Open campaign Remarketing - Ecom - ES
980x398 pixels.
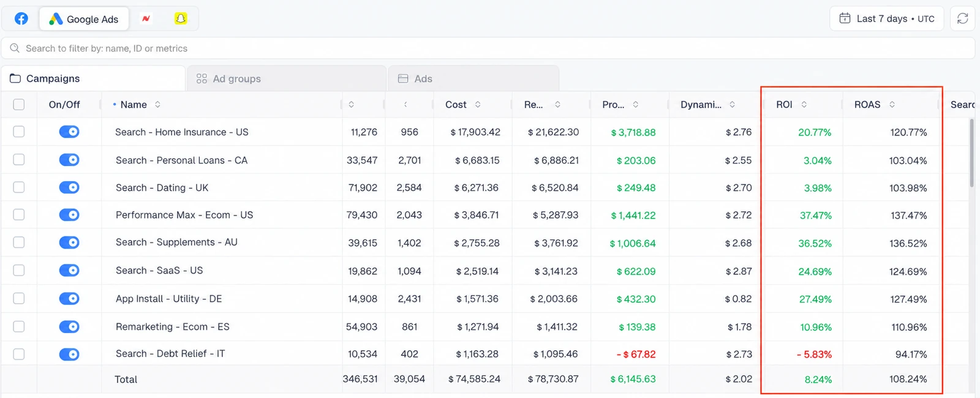click(173, 327)
